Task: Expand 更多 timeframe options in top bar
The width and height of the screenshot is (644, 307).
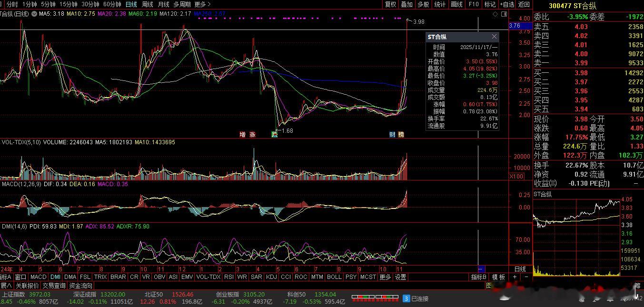Action: [x=202, y=4]
